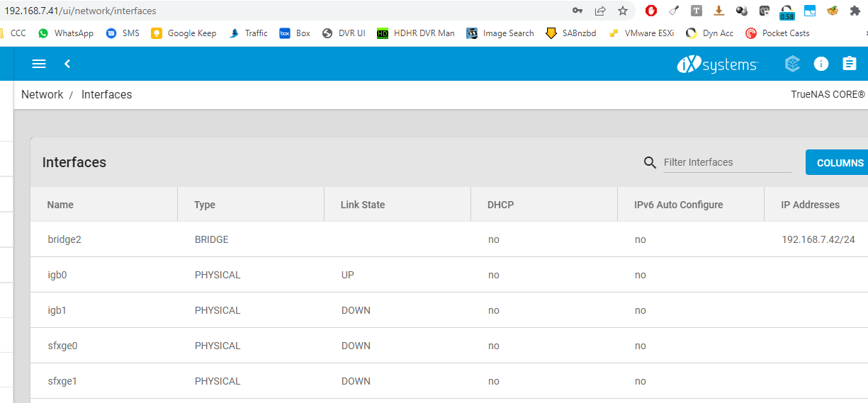Open the SMS bookmark
The width and height of the screenshot is (868, 403).
[x=123, y=33]
